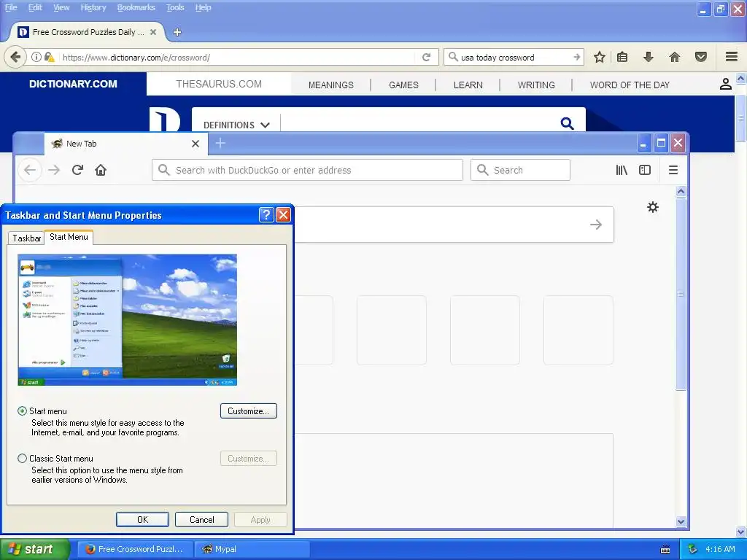
Task: Open the Help menu
Action: pos(203,7)
